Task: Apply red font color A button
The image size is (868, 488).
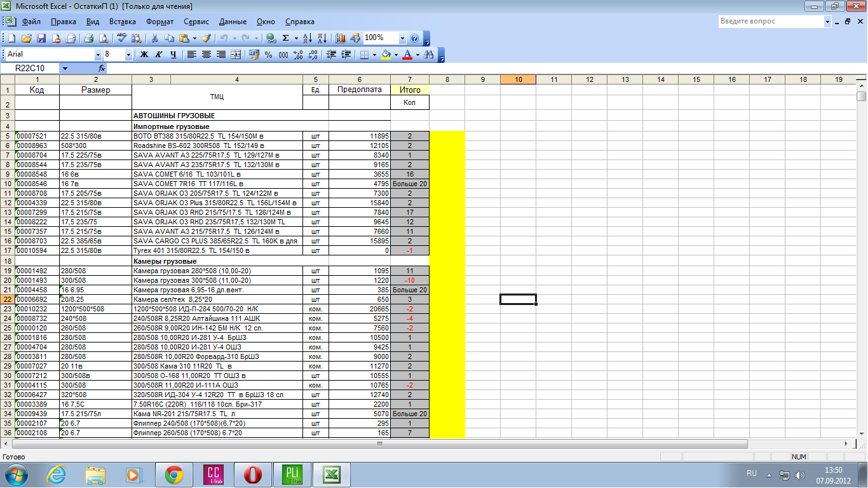Action: (x=407, y=55)
